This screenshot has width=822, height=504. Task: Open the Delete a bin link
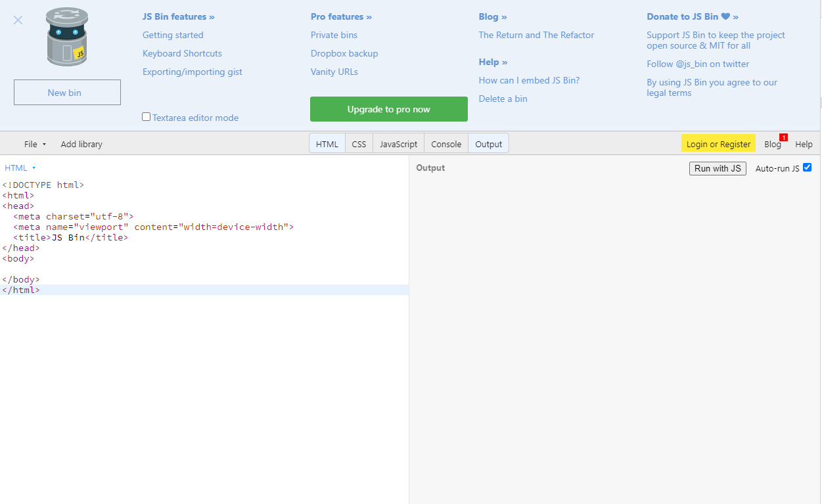(x=503, y=99)
